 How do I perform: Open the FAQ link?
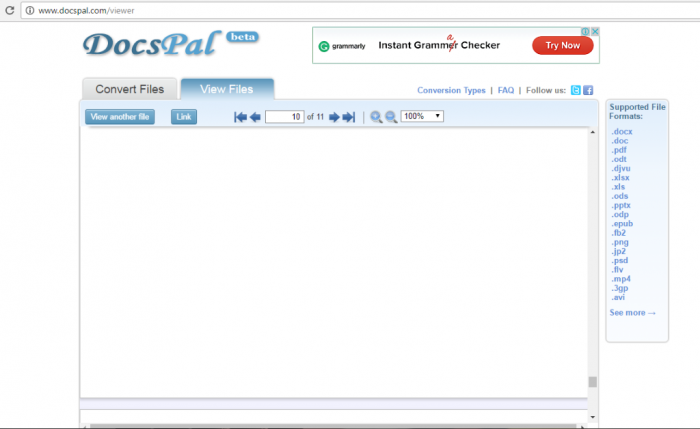pos(506,90)
